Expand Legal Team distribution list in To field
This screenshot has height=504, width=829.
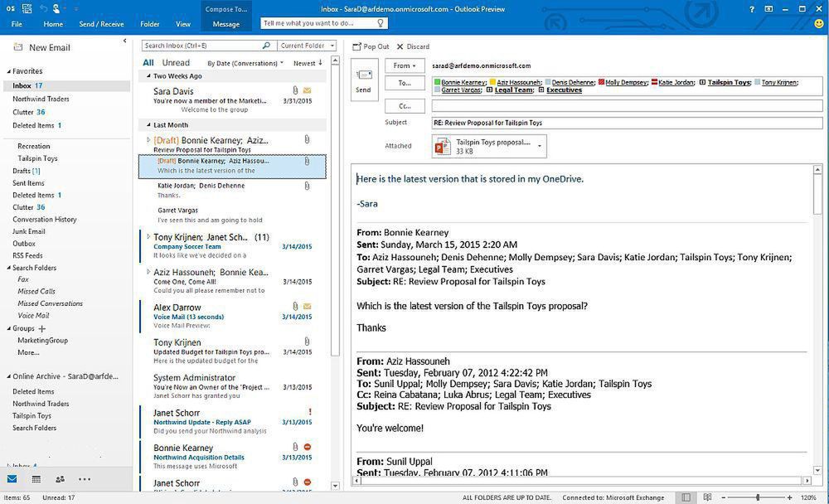(x=489, y=90)
